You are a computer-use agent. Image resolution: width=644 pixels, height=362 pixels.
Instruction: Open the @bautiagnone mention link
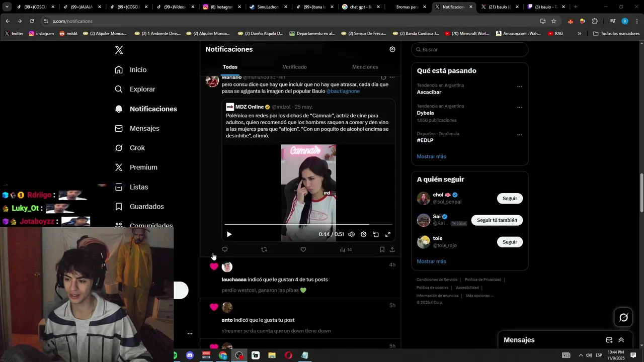[x=343, y=91]
